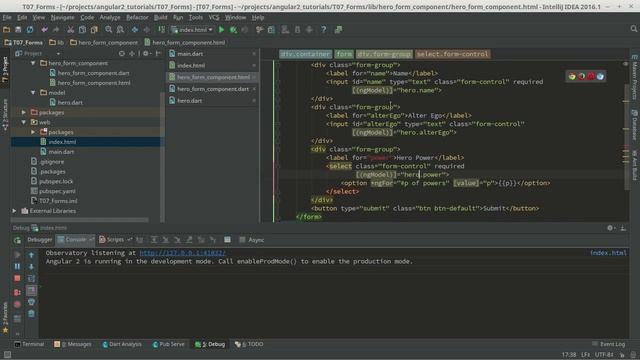Click the Rerun icon in Debug panel
This screenshot has height=360, width=640.
(x=17, y=240)
